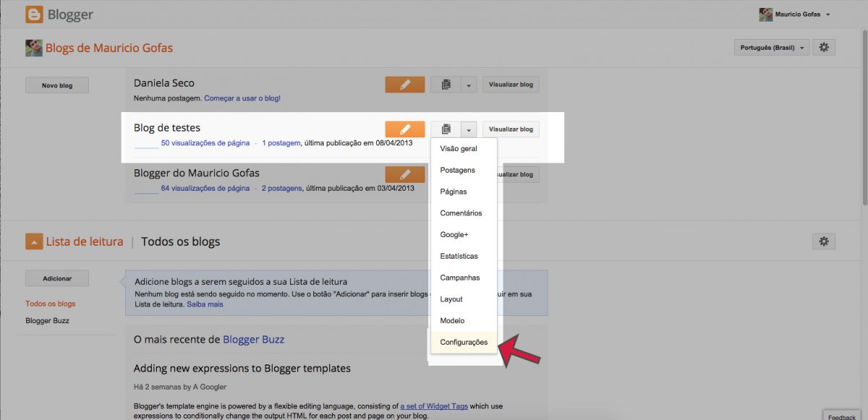This screenshot has height=420, width=868.
Task: Open the Português (Brasil) language dropdown
Action: point(772,48)
